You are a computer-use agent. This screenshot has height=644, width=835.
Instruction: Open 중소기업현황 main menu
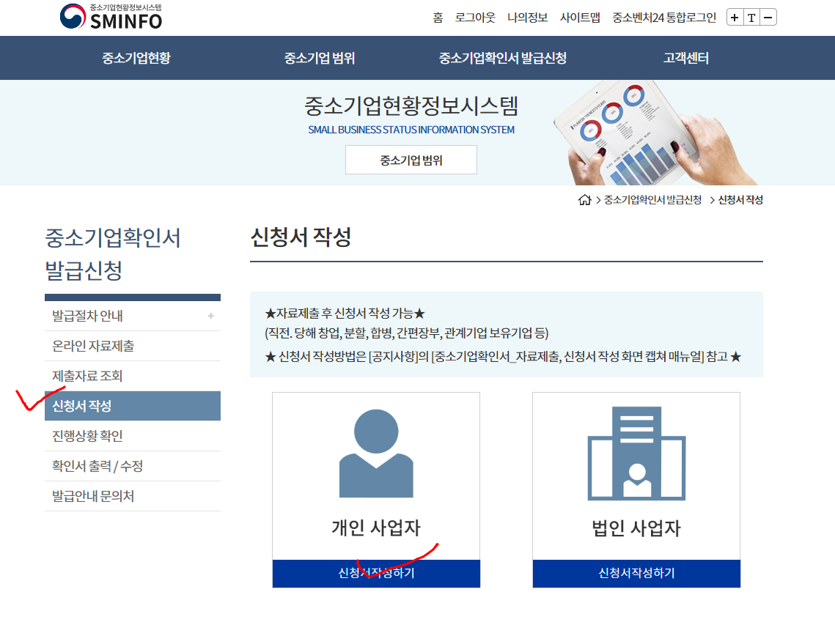(136, 58)
